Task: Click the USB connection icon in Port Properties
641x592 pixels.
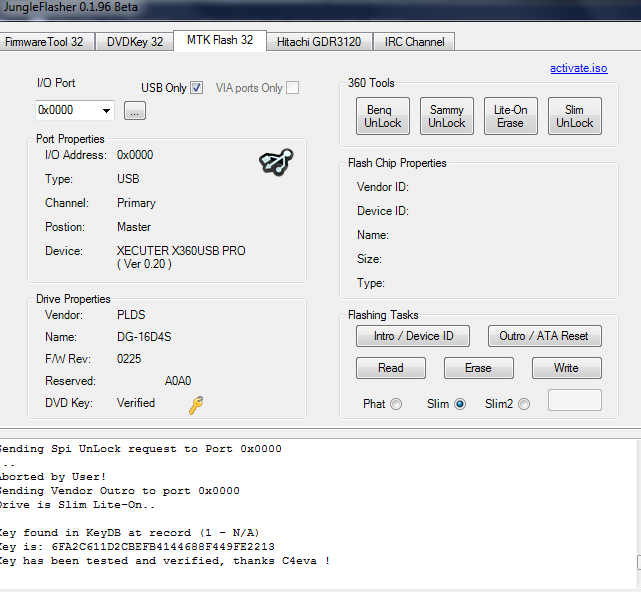Action: [x=276, y=162]
